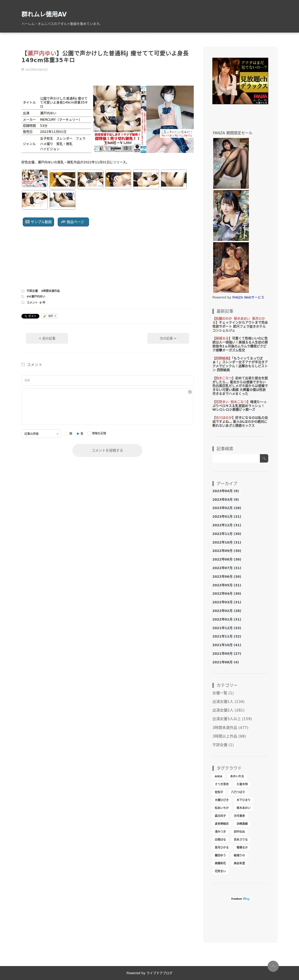Open archive 2023年03月 (9)
The height and width of the screenshot is (980, 299).
click(x=225, y=500)
